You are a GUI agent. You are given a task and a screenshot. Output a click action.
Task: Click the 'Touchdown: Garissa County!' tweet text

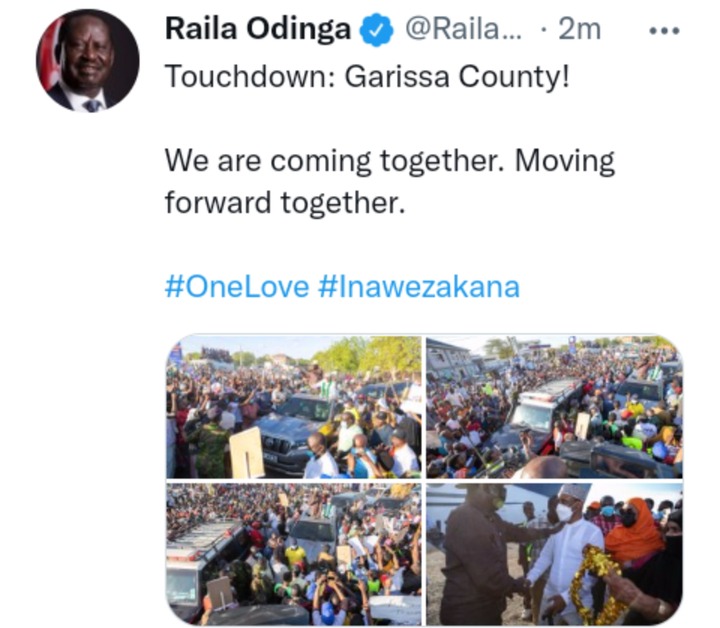tap(367, 77)
